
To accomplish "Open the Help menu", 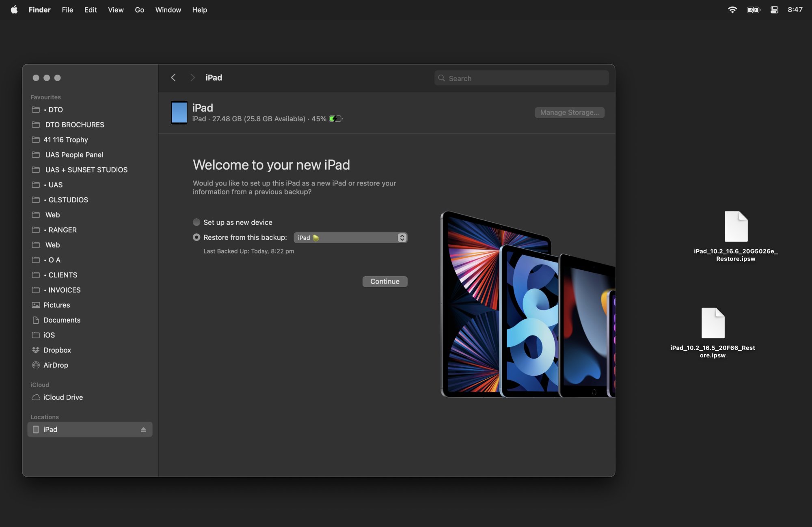I will [x=199, y=10].
